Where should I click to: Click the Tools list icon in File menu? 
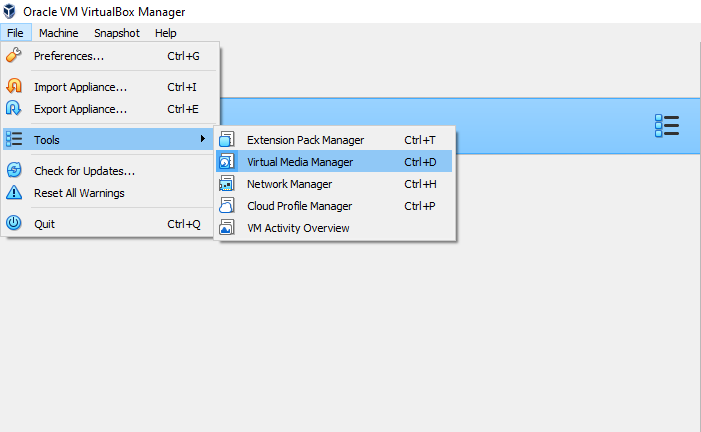tap(14, 139)
